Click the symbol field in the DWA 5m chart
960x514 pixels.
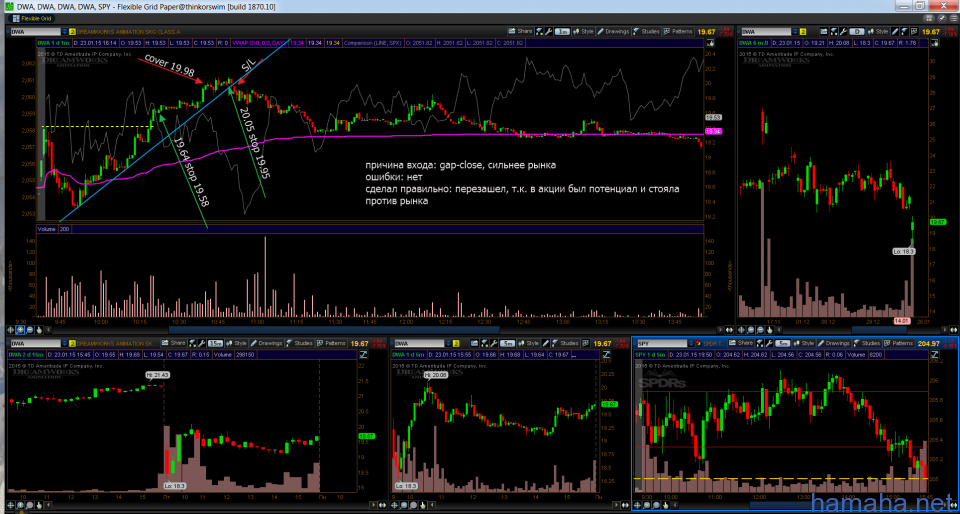pyautogui.click(x=419, y=343)
